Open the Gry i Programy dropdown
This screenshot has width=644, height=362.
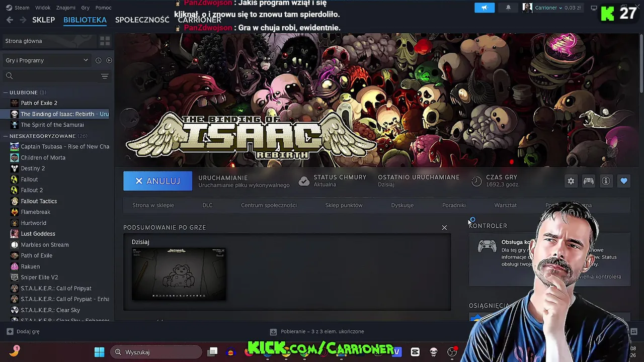click(x=46, y=60)
